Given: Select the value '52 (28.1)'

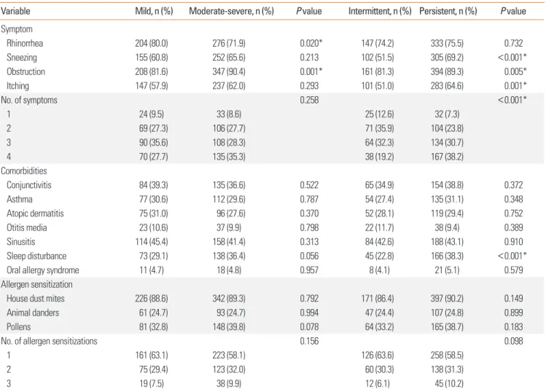Looking at the screenshot, I should (x=380, y=213).
